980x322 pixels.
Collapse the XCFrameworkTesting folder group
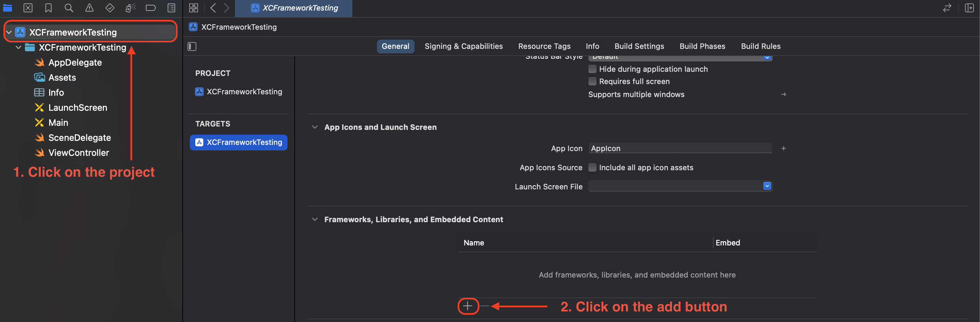tap(18, 48)
